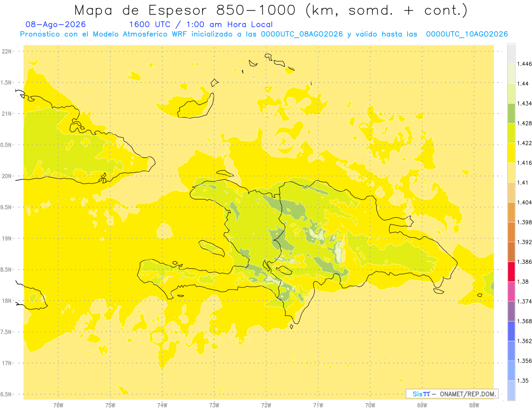Click the colorbar value "1.446"

pos(524,64)
